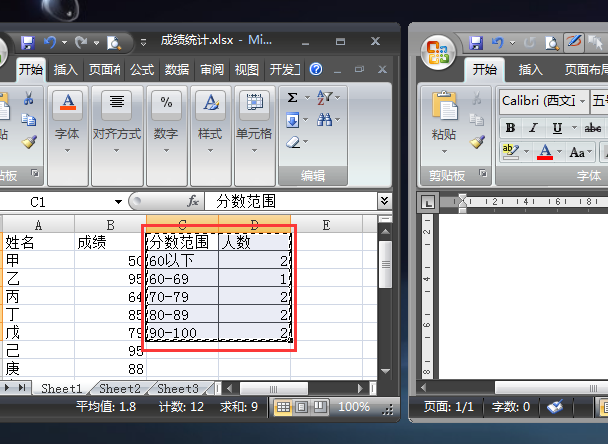
Task: Open Excel Help question mark icon
Action: (x=316, y=69)
